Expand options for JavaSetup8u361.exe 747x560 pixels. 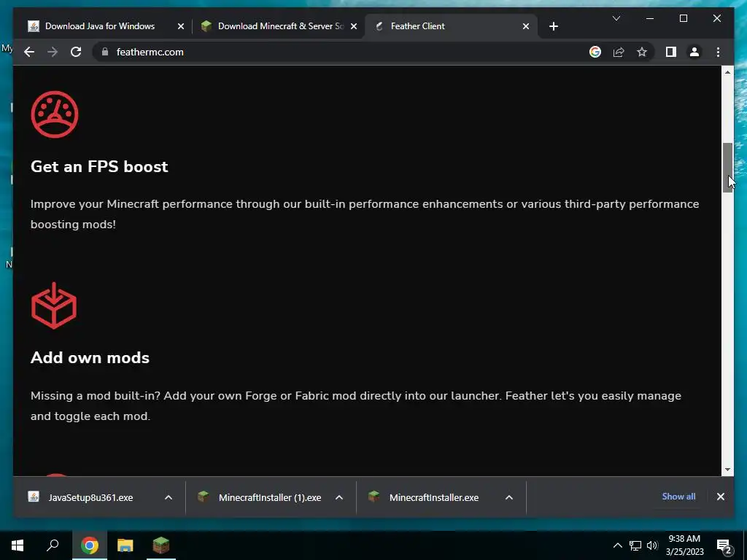pyautogui.click(x=169, y=497)
